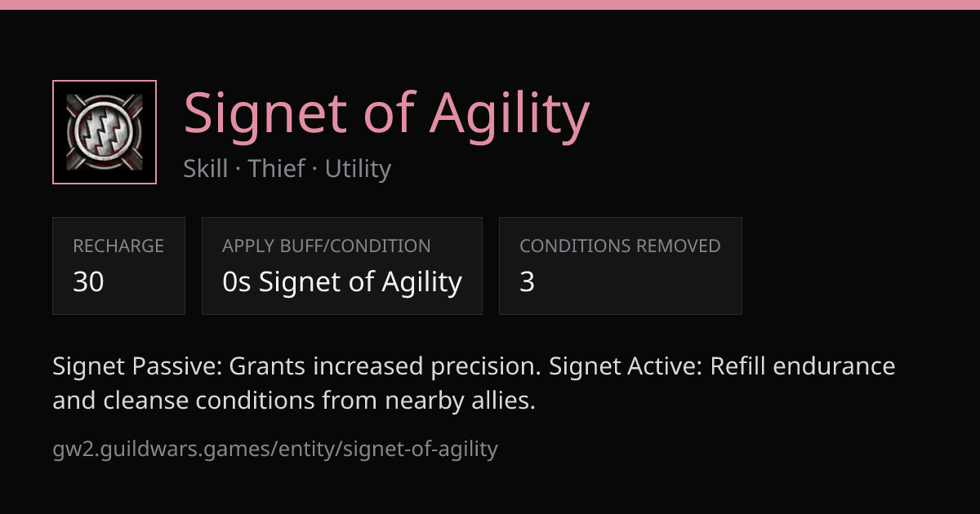980x514 pixels.
Task: Select the recharge value 30
Action: coord(88,282)
